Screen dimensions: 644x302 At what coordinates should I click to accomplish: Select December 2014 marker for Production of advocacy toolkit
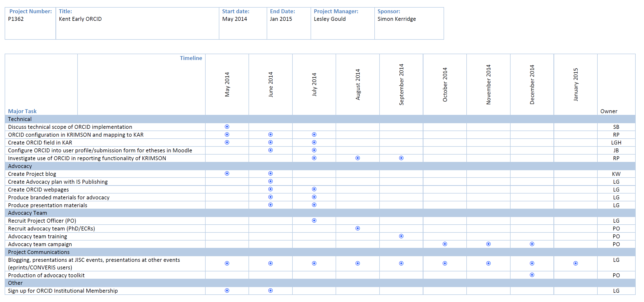(532, 275)
